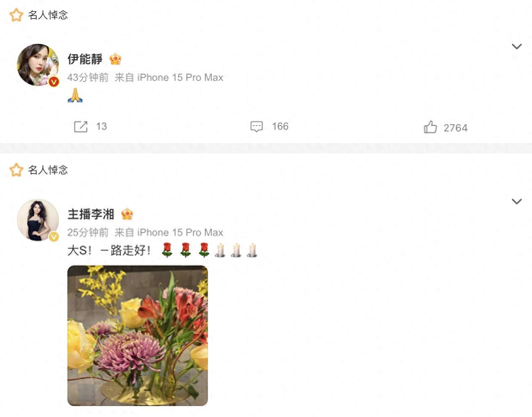Click the repost icon on 伊能静's post
Image resolution: width=532 pixels, height=417 pixels.
click(81, 126)
